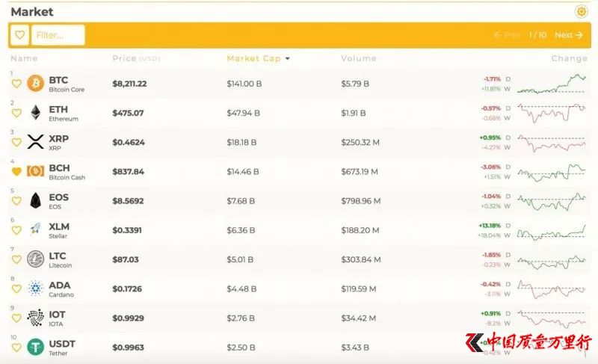Click the Bitcoin Cash logo
Image resolution: width=598 pixels, height=364 pixels.
tap(35, 171)
